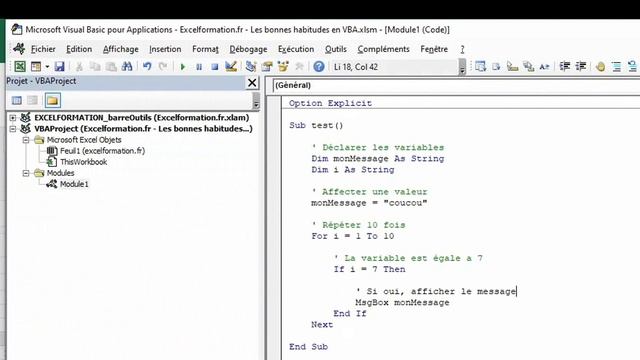Toggle breakpoint using the hand icon
Screen dimensions: 640x360
point(600,67)
